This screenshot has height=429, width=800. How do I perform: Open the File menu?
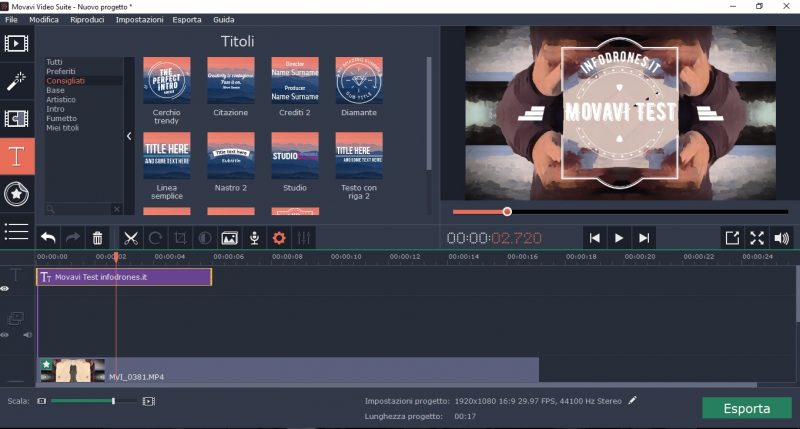(11, 19)
